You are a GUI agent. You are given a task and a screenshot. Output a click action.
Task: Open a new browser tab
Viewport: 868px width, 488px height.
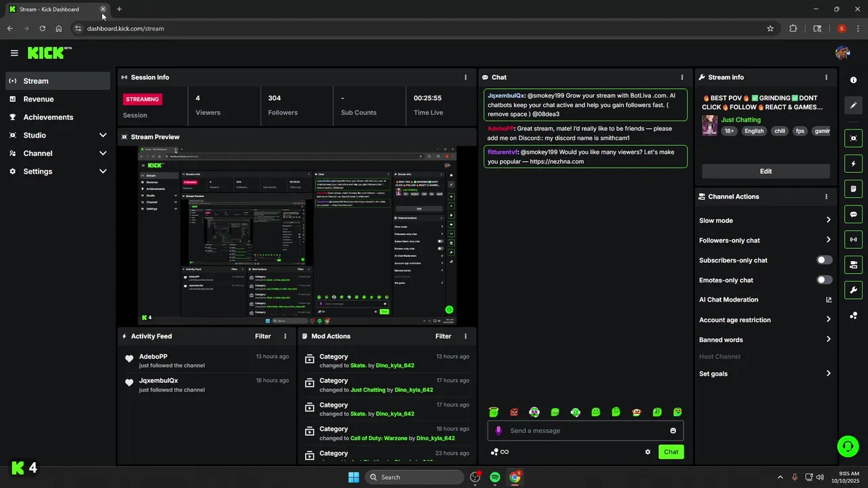pyautogui.click(x=119, y=9)
